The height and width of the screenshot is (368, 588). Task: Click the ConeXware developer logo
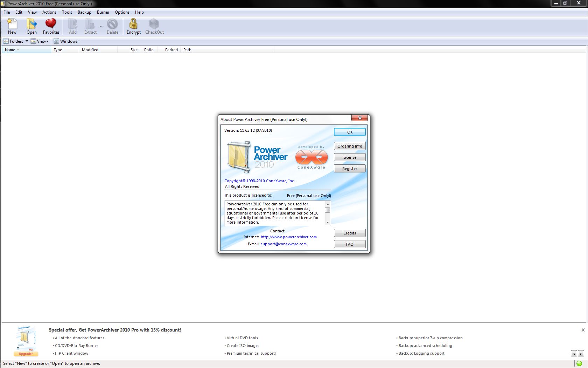tap(311, 157)
